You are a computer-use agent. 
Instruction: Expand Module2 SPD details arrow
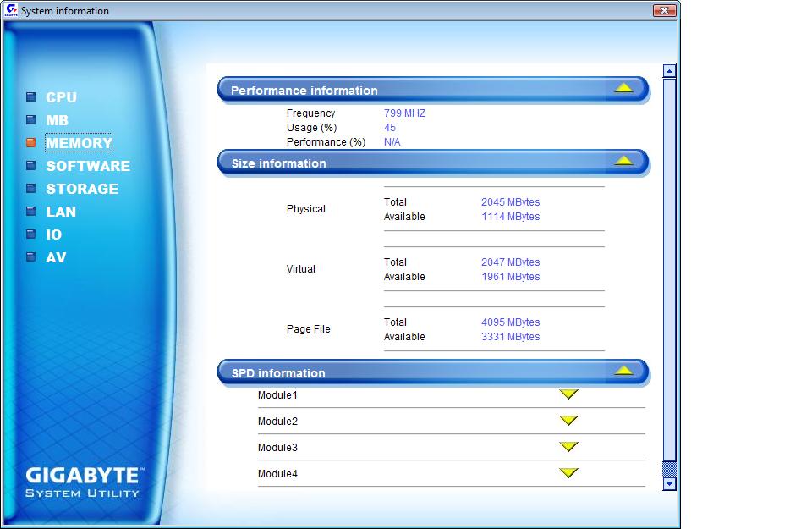[568, 421]
